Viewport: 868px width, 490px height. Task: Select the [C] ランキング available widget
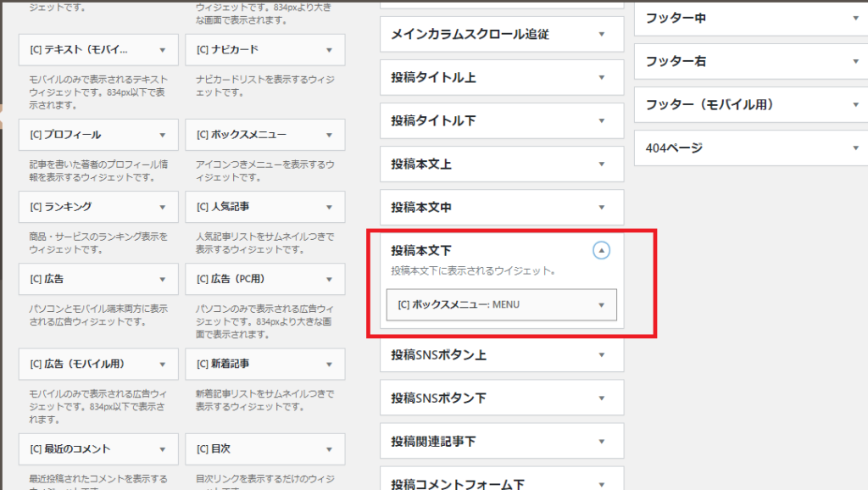pyautogui.click(x=98, y=207)
